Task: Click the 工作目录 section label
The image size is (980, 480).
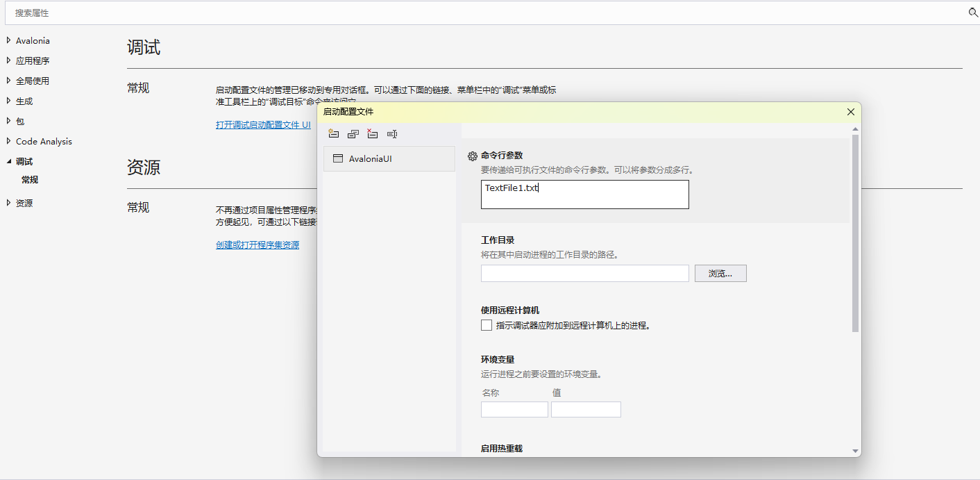Action: click(498, 240)
